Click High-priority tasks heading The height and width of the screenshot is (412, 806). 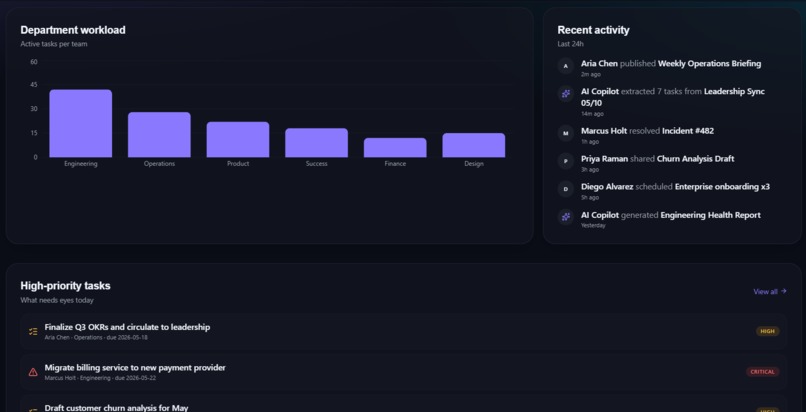(x=65, y=286)
